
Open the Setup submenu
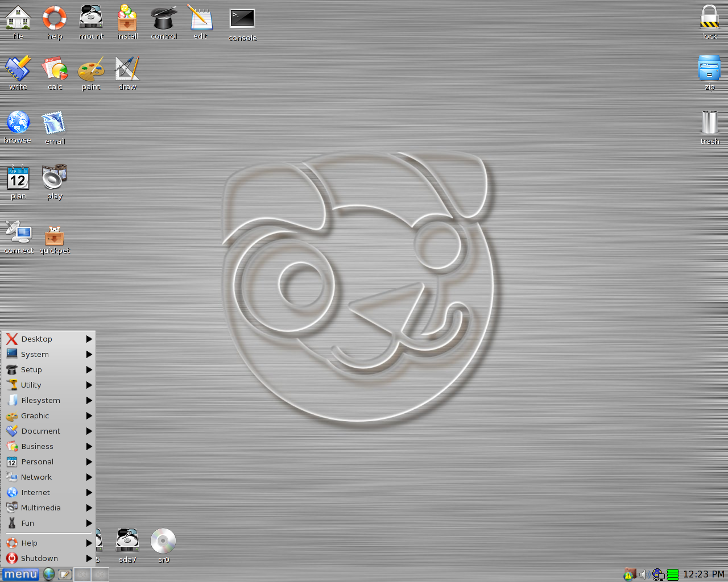coord(49,369)
